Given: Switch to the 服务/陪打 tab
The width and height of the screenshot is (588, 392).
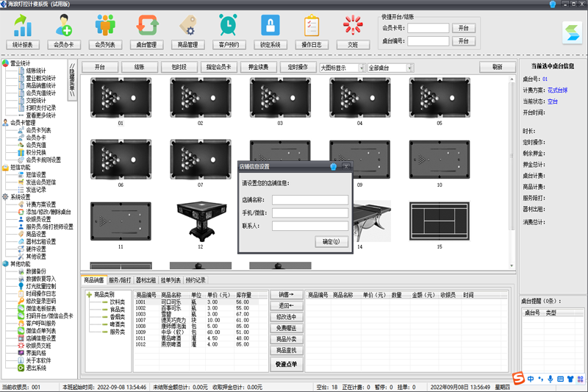Looking at the screenshot, I should click(121, 280).
